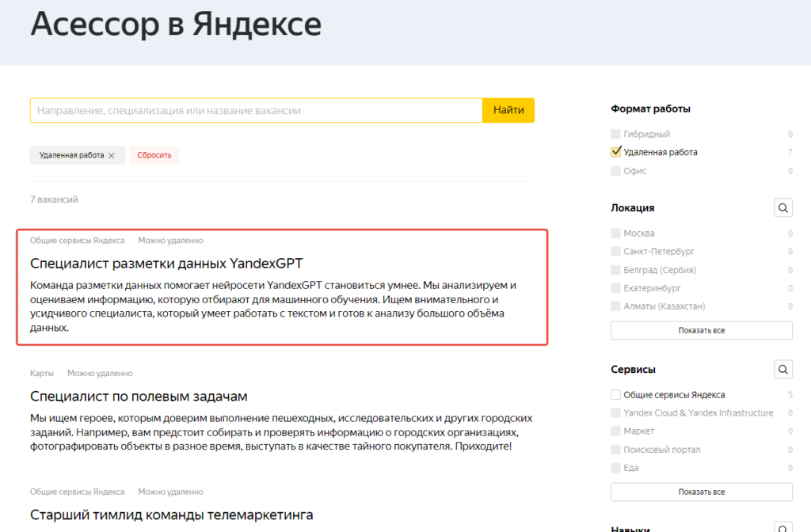Select the Белград (Сербия) checkbox

pos(615,270)
